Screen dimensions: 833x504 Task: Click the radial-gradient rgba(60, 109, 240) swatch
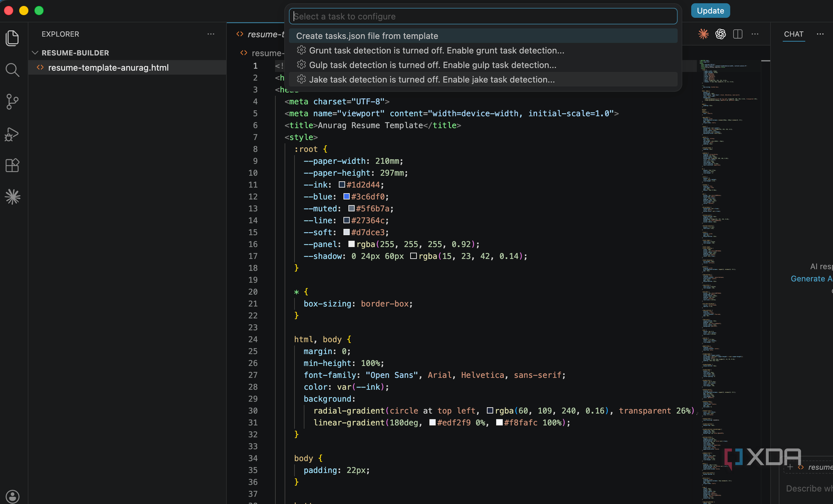tap(490, 411)
